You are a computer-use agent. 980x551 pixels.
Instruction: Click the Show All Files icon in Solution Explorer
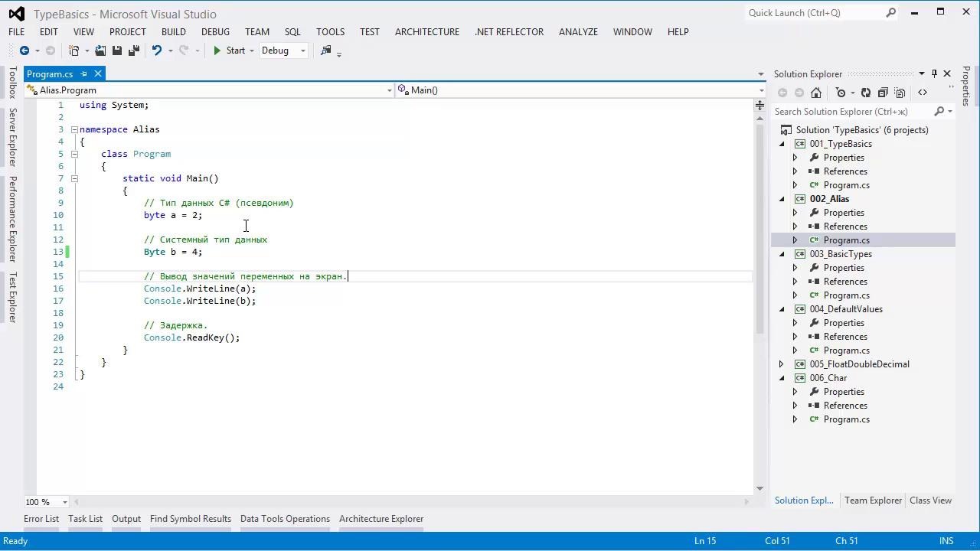point(901,93)
